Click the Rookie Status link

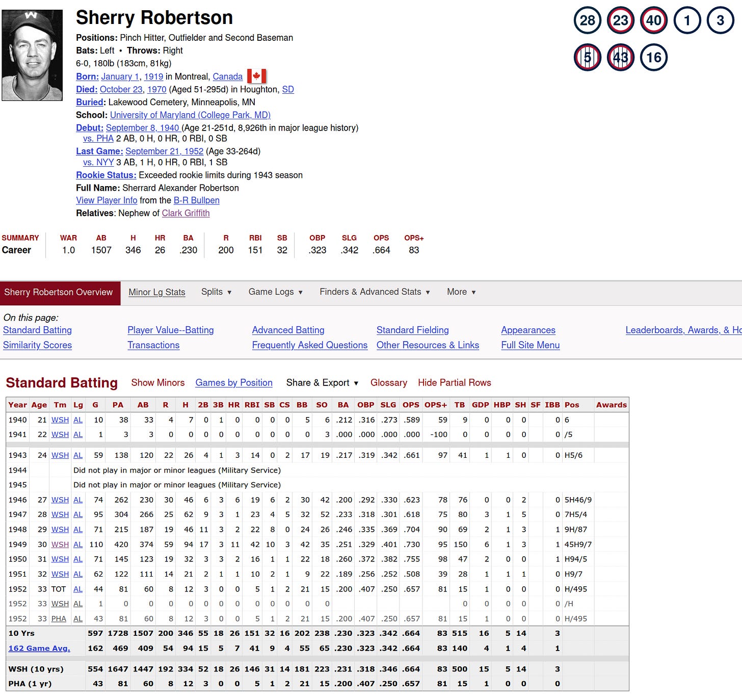tap(106, 175)
